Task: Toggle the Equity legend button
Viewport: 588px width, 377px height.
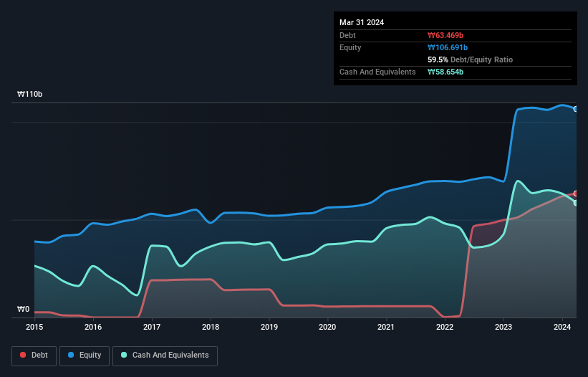Action: point(85,355)
